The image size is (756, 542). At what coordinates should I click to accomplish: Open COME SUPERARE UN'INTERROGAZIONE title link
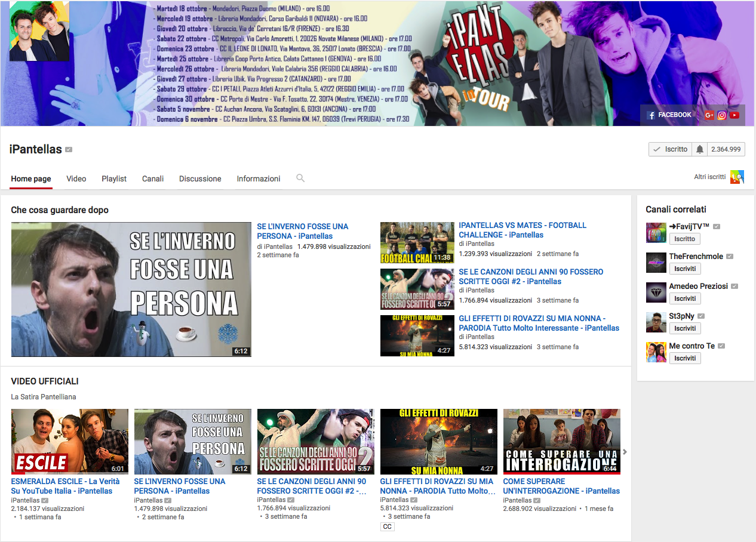561,486
